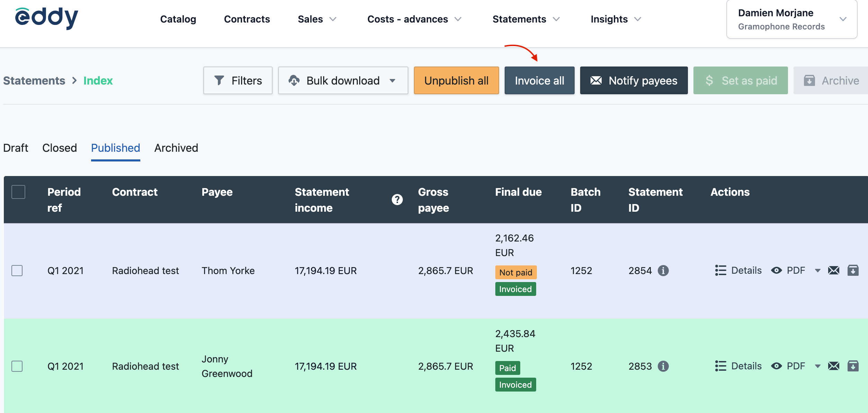This screenshot has height=413, width=868.
Task: Open the Bulk download dropdown
Action: 343,80
